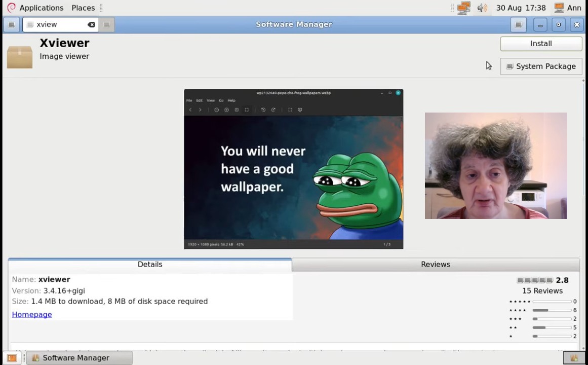
Task: Click the Image viewer subtitle
Action: pyautogui.click(x=64, y=56)
